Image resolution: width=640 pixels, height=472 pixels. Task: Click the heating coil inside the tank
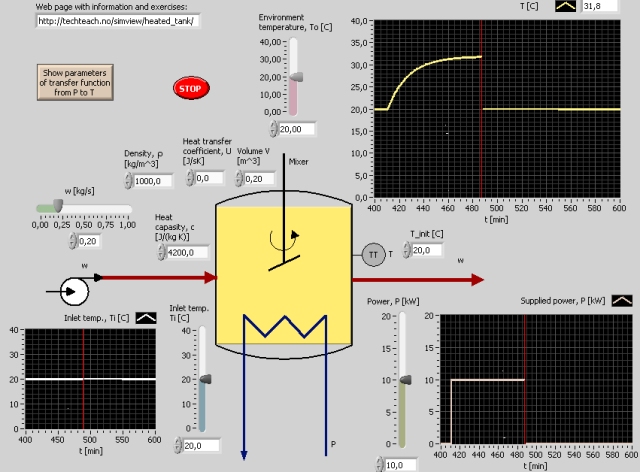283,323
